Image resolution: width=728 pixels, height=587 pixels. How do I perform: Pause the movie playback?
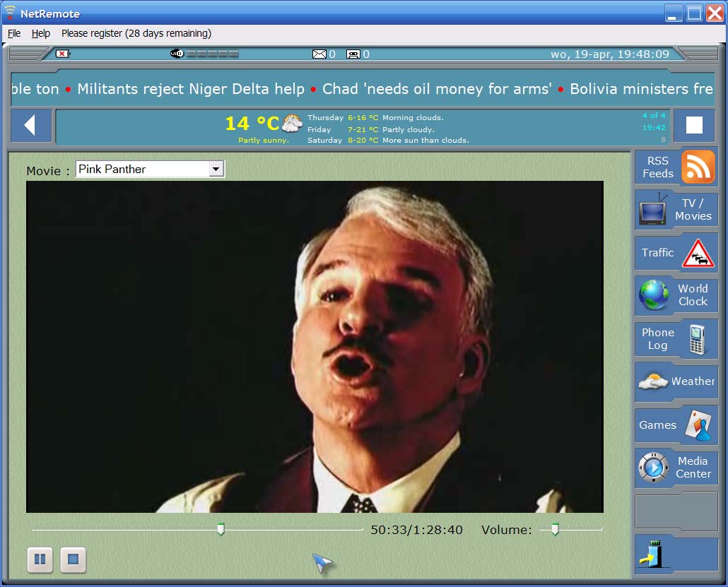(40, 559)
